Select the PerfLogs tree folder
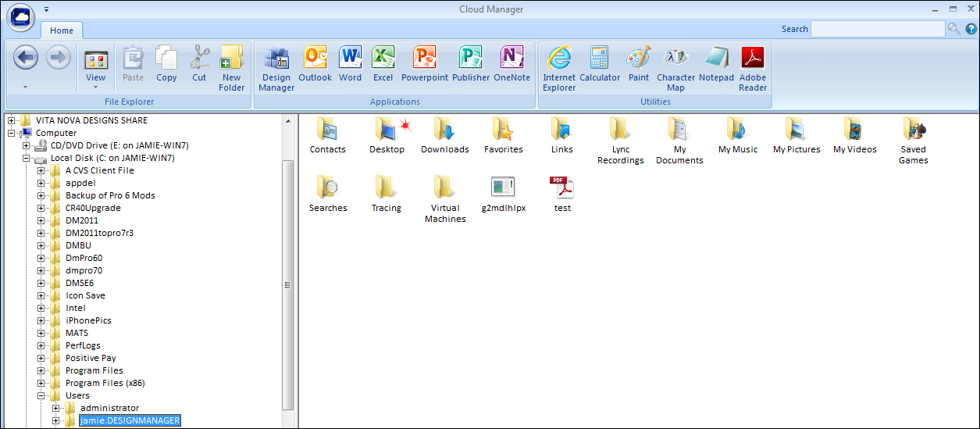 tap(83, 345)
